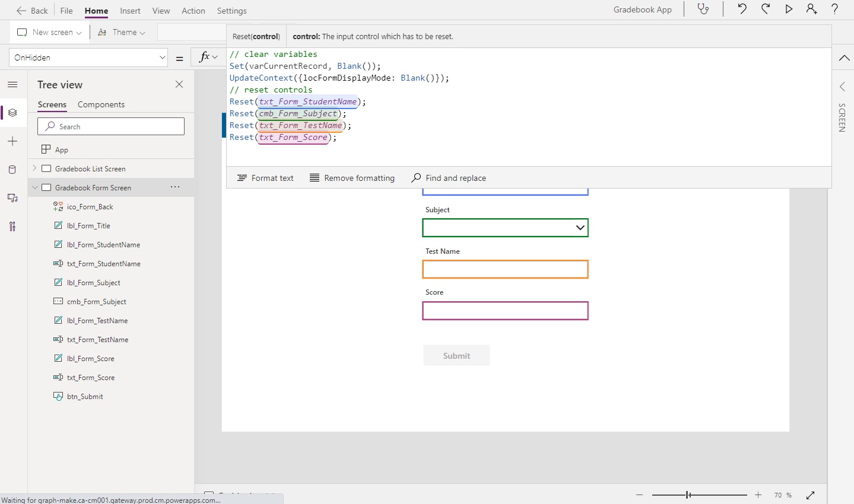Select the Insert plus icon
The width and height of the screenshot is (854, 504).
tap(12, 141)
